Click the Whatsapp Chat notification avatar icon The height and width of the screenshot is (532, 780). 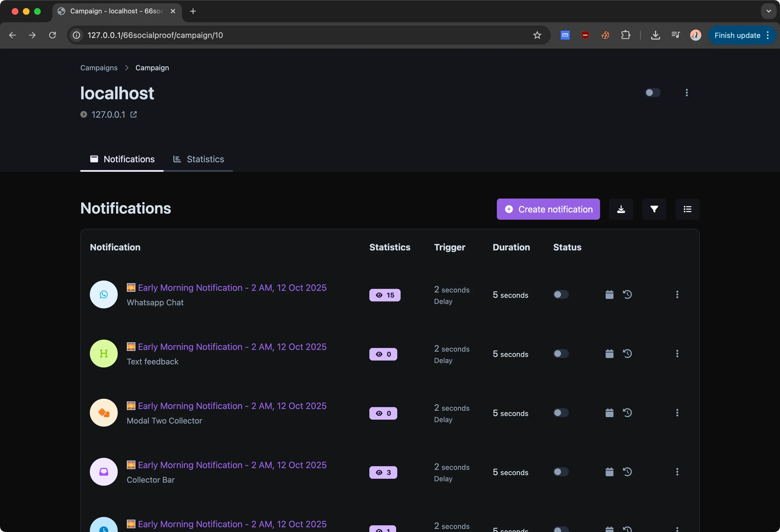pos(104,294)
